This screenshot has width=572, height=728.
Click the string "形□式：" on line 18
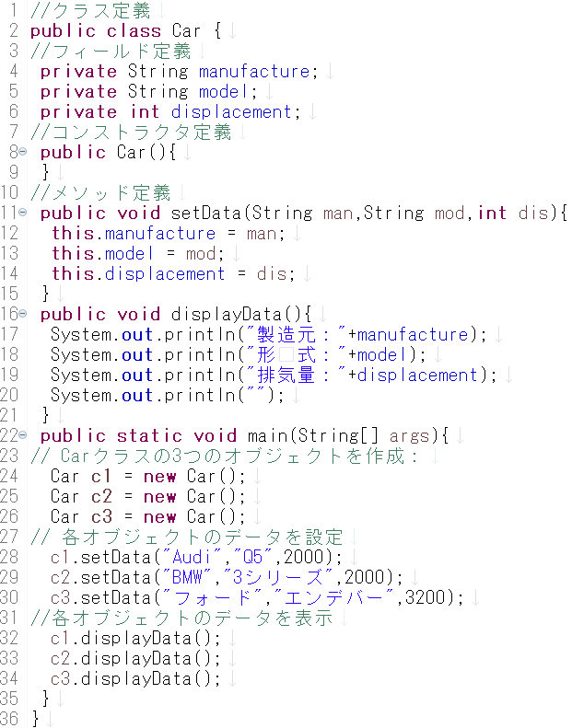point(296,354)
